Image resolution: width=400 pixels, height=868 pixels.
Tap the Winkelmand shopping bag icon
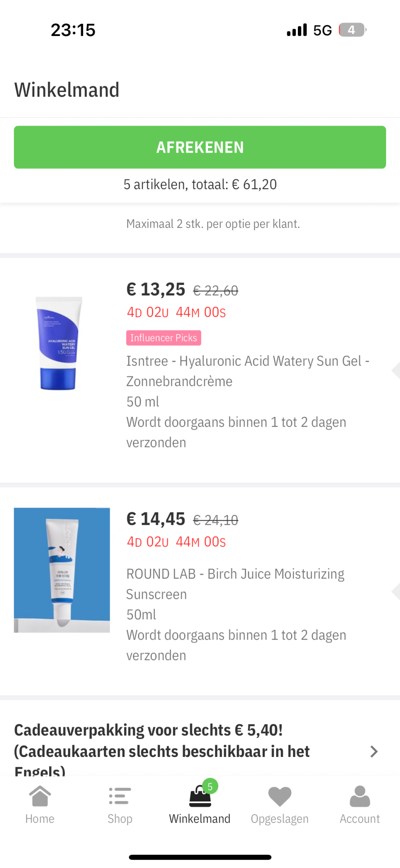tap(200, 798)
